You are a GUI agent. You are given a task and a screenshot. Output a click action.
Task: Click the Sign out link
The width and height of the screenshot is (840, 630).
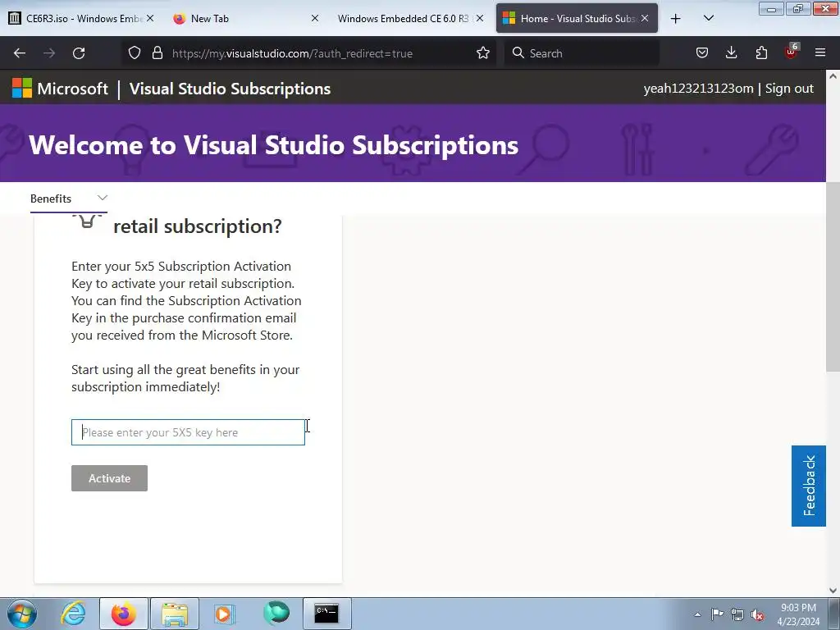pyautogui.click(x=789, y=89)
